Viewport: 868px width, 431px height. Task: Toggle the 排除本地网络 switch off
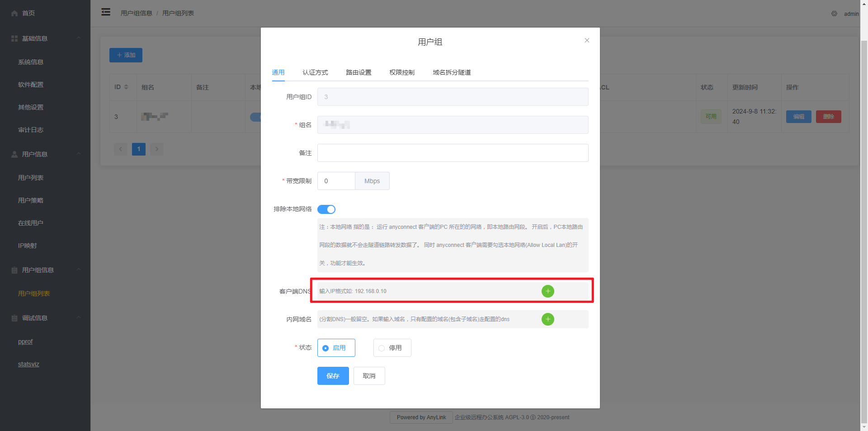click(x=326, y=209)
